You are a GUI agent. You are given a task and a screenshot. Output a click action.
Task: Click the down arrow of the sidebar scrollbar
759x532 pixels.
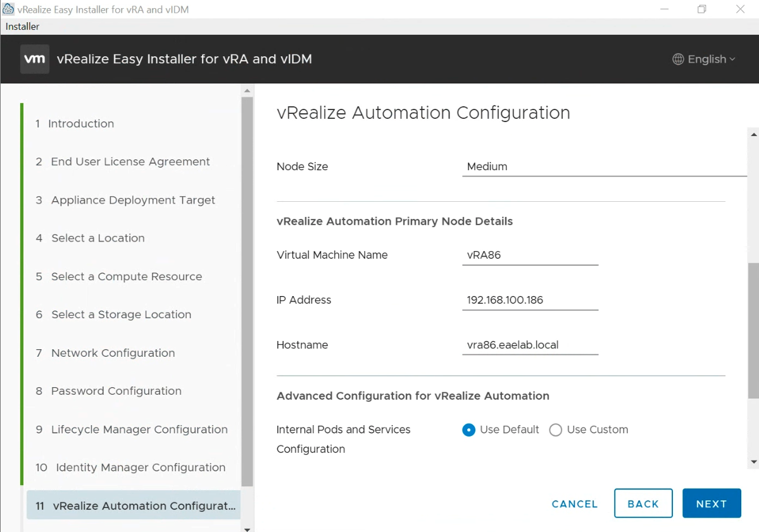(x=247, y=527)
